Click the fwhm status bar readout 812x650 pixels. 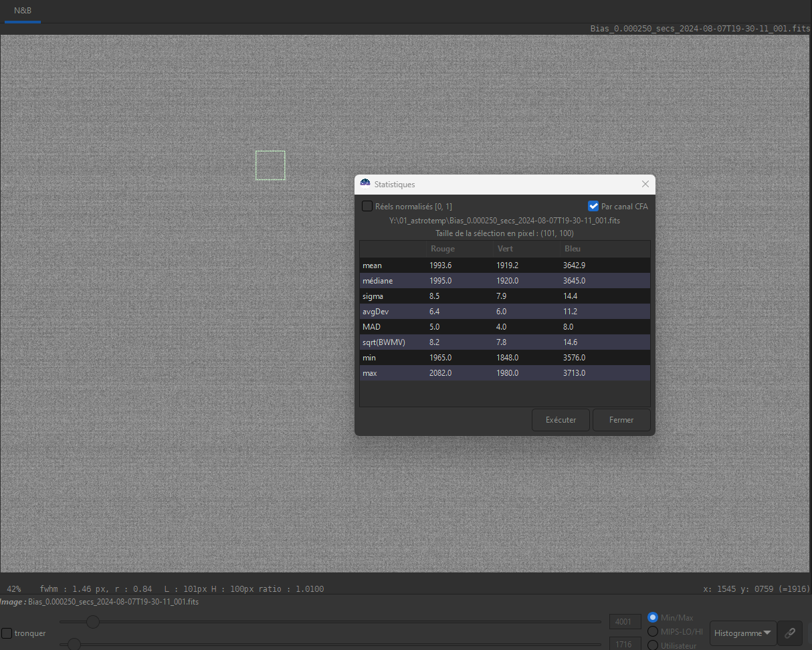pyautogui.click(x=96, y=589)
